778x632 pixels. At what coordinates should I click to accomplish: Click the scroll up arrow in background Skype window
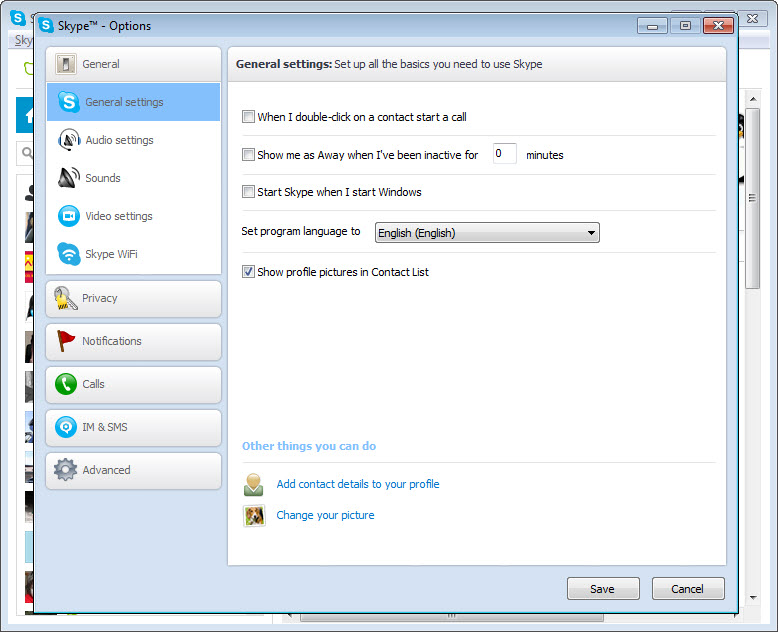point(753,99)
